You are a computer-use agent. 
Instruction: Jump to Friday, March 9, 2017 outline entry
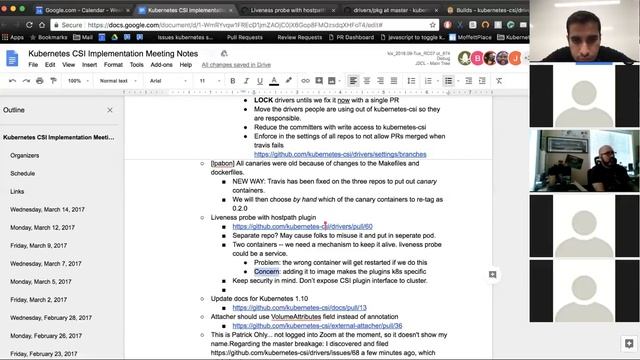tap(38, 246)
